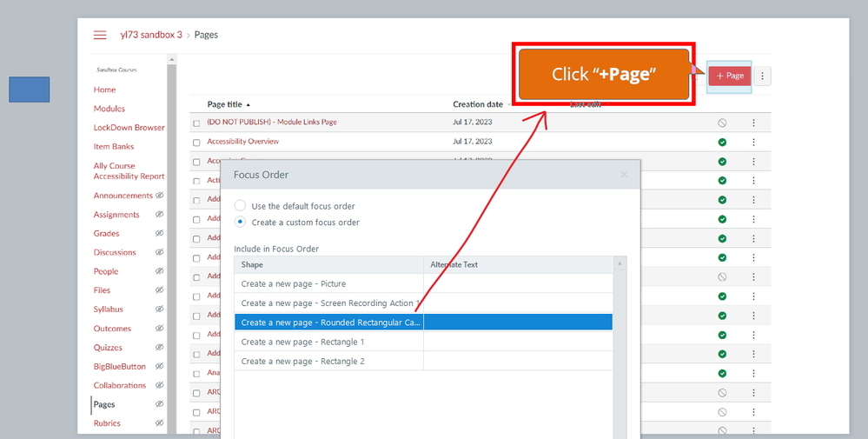
Task: Click hidden eye icon next to Files
Action: pos(159,290)
